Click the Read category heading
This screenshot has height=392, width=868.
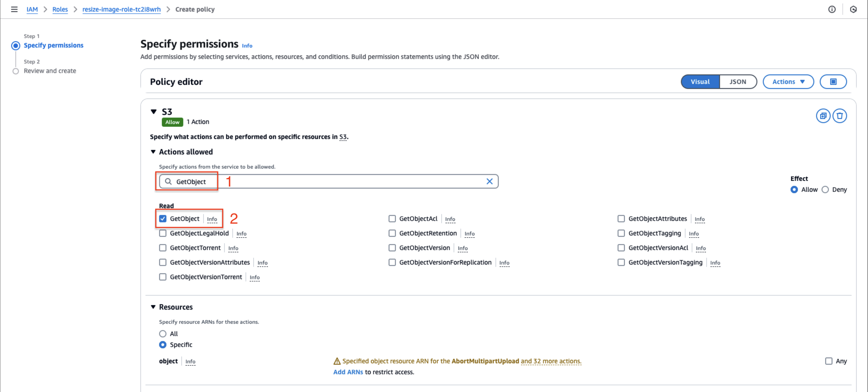click(x=166, y=206)
